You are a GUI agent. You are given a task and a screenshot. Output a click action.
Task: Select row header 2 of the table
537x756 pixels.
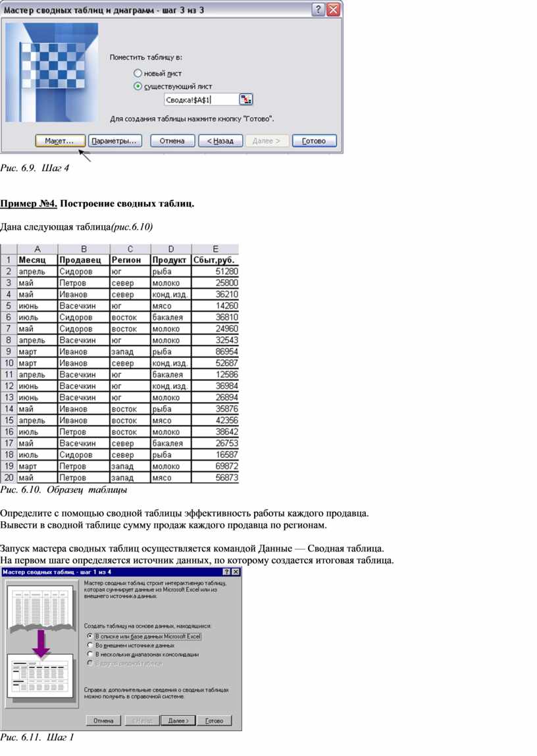9,272
